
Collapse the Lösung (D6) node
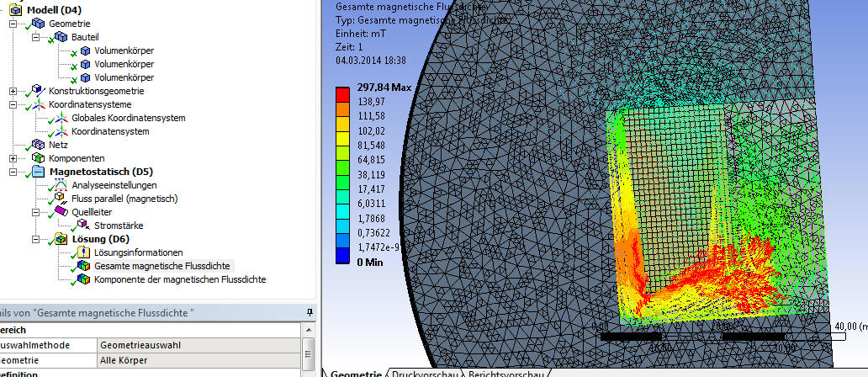click(x=36, y=239)
